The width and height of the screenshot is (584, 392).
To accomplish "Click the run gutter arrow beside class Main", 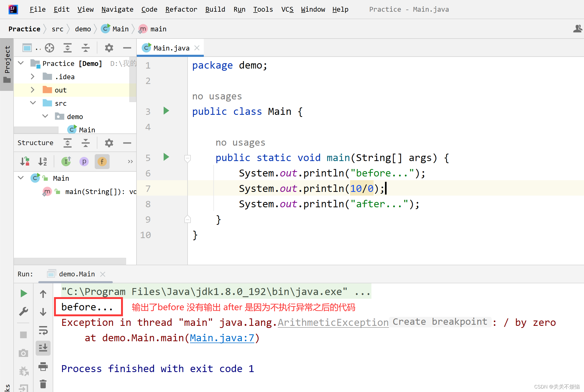I will click(x=166, y=111).
